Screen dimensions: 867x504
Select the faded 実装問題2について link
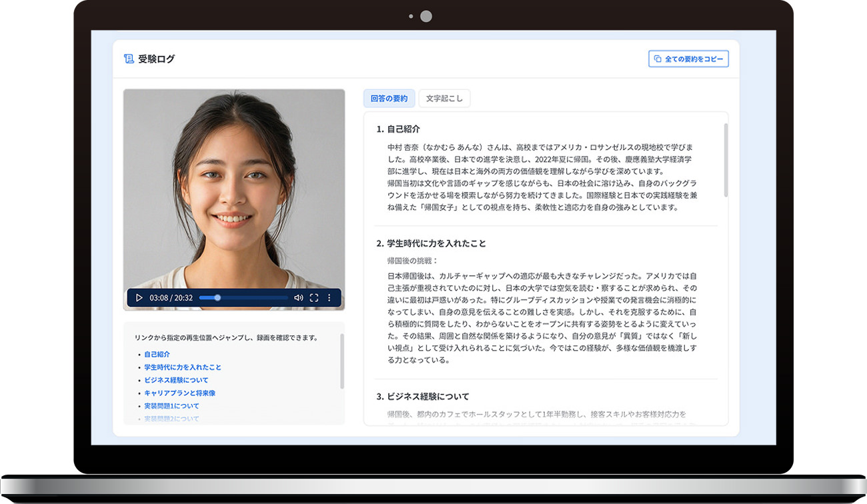tap(171, 419)
